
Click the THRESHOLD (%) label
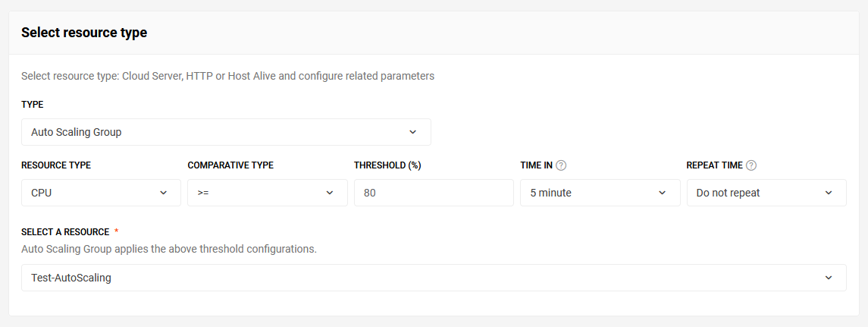pos(387,165)
